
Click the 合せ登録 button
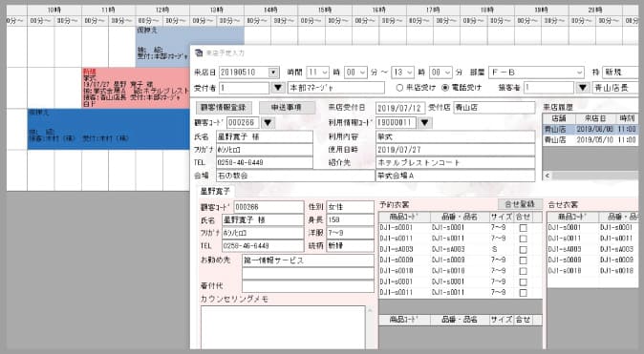tap(520, 204)
